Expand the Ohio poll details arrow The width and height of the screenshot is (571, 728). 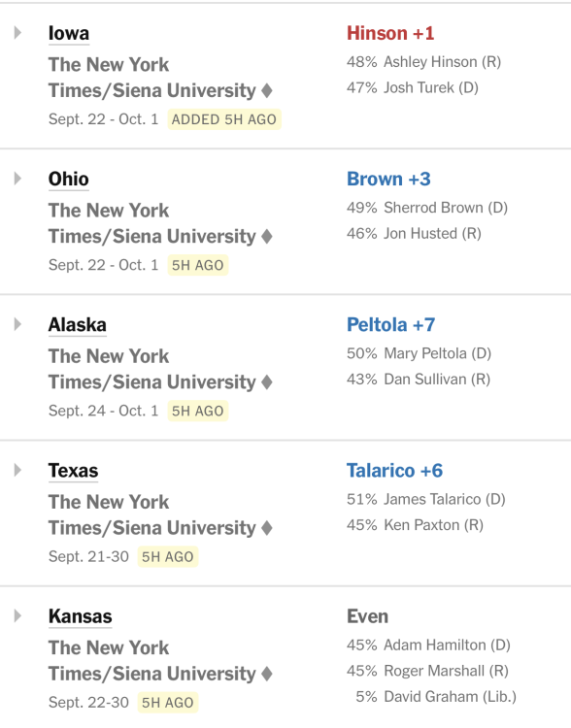click(17, 179)
